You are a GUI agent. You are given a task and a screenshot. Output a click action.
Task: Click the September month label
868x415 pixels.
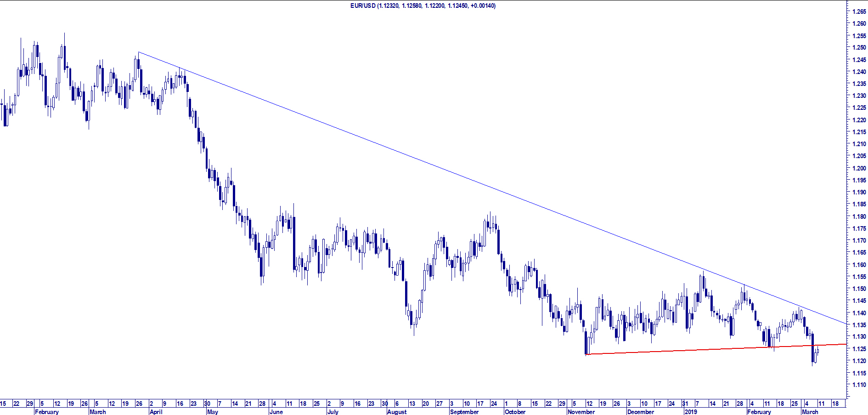[464, 412]
